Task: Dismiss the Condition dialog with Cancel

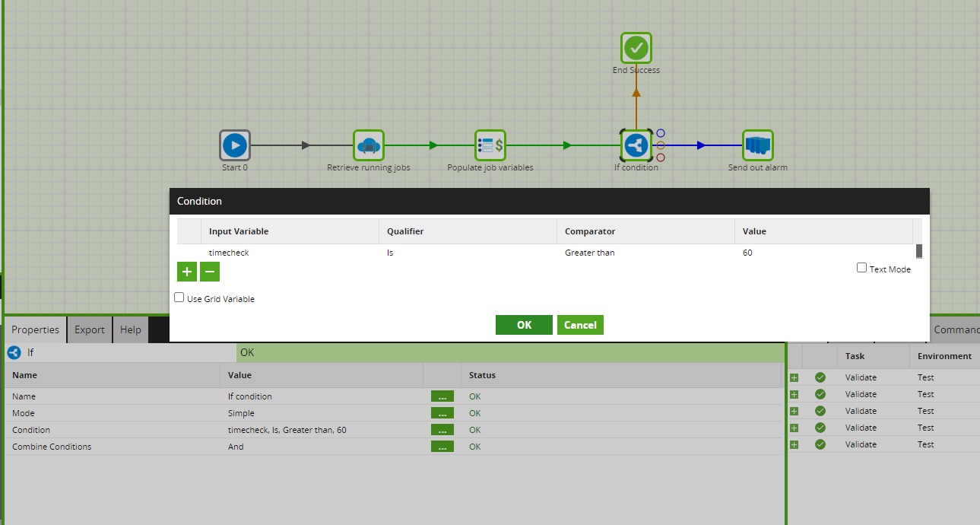Action: 580,324
